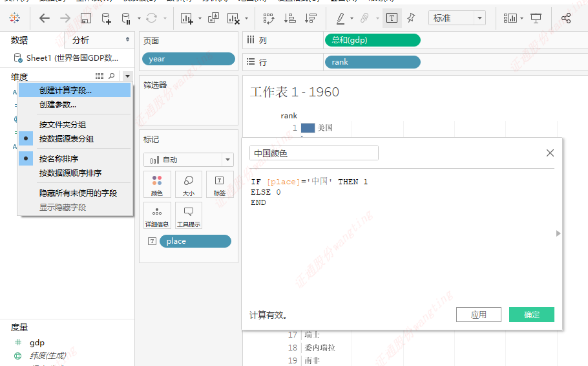Viewport: 588px width, 366px height.
Task: Select the 按数据源表分组 radio option
Action: point(74,139)
